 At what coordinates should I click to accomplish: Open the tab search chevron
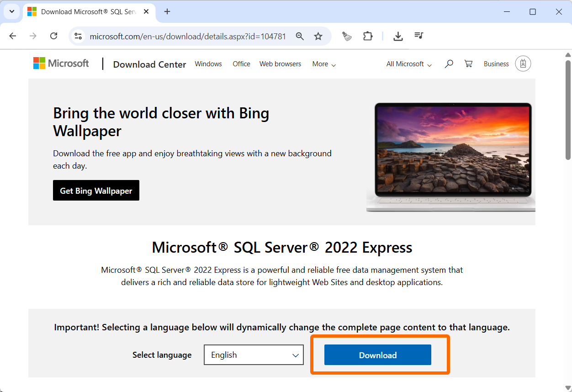pos(12,11)
